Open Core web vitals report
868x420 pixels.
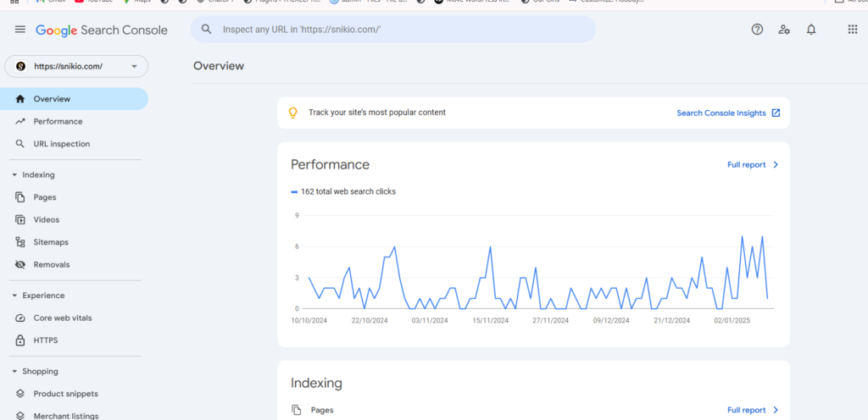coord(75,318)
